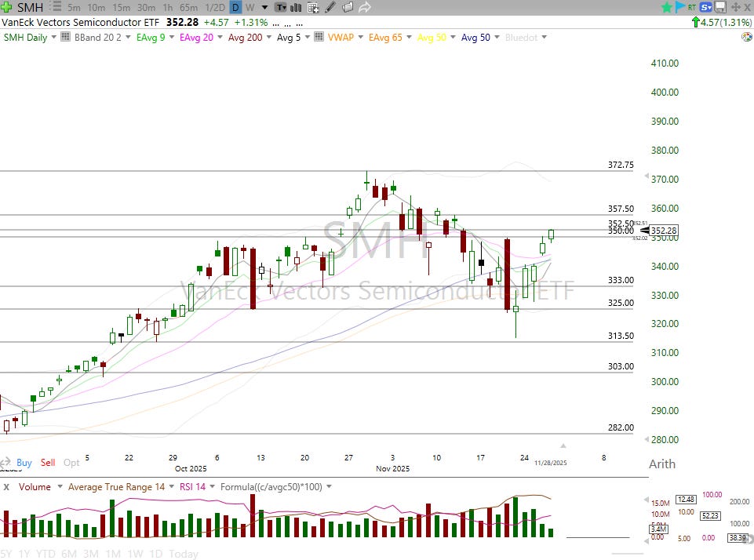Image resolution: width=754 pixels, height=560 pixels.
Task: Open the text style 'T' tool
Action: pos(281,8)
